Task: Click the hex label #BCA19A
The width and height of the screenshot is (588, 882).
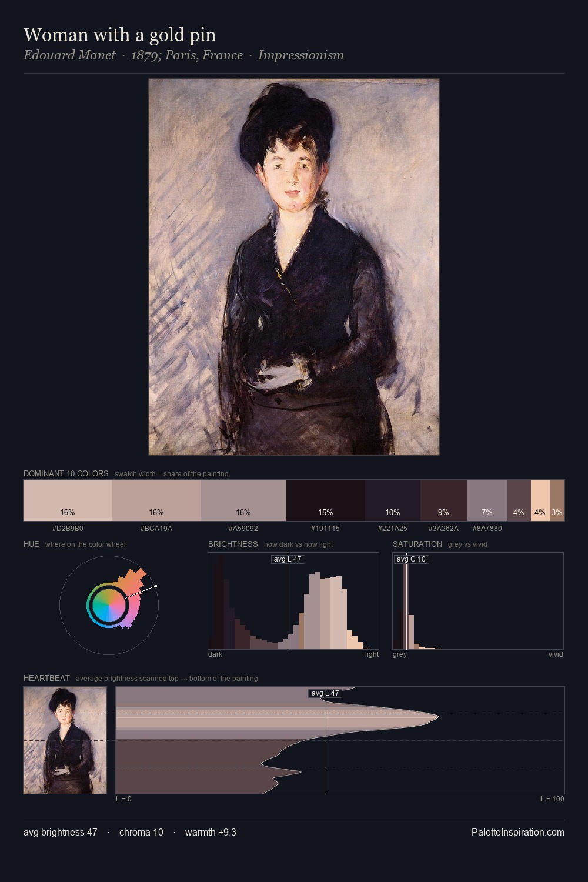Action: [156, 529]
